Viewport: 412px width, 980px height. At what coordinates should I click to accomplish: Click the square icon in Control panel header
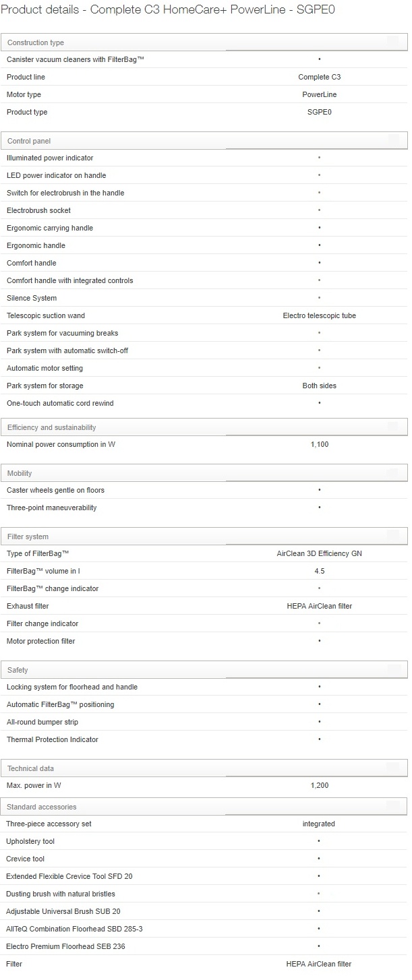tap(393, 140)
